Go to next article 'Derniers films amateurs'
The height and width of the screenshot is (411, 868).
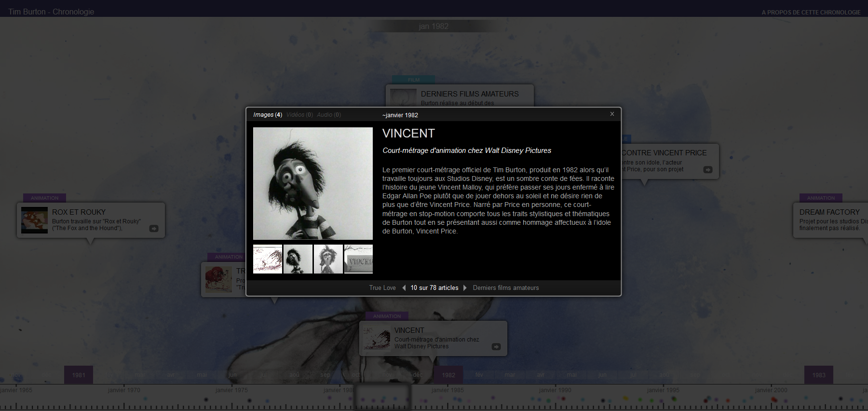click(506, 288)
